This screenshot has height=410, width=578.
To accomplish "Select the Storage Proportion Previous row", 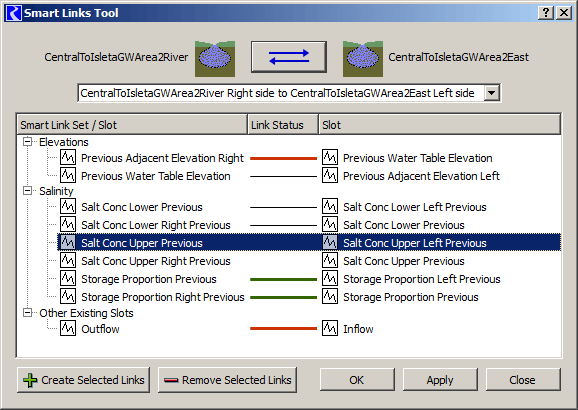I will click(309, 279).
